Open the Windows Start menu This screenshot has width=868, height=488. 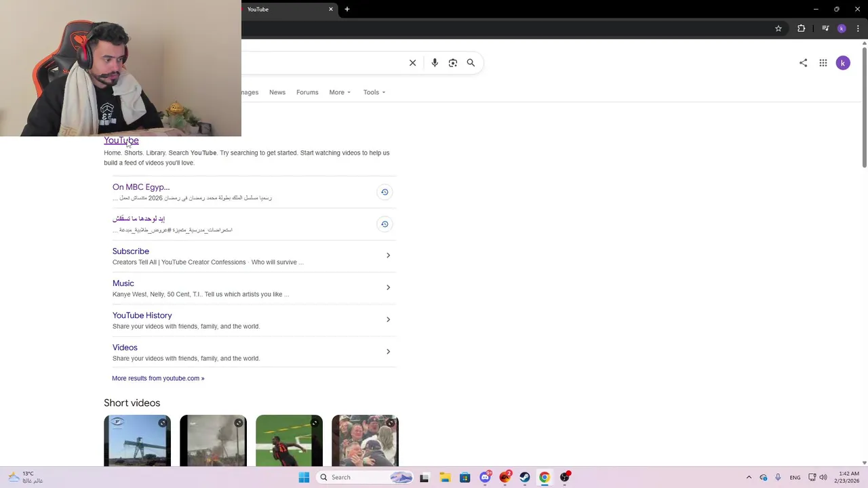304,477
